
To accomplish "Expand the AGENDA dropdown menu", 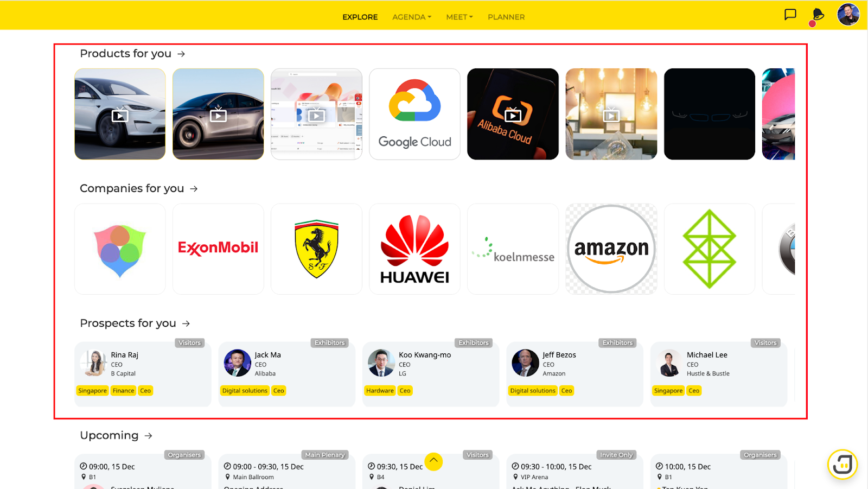I will point(412,17).
